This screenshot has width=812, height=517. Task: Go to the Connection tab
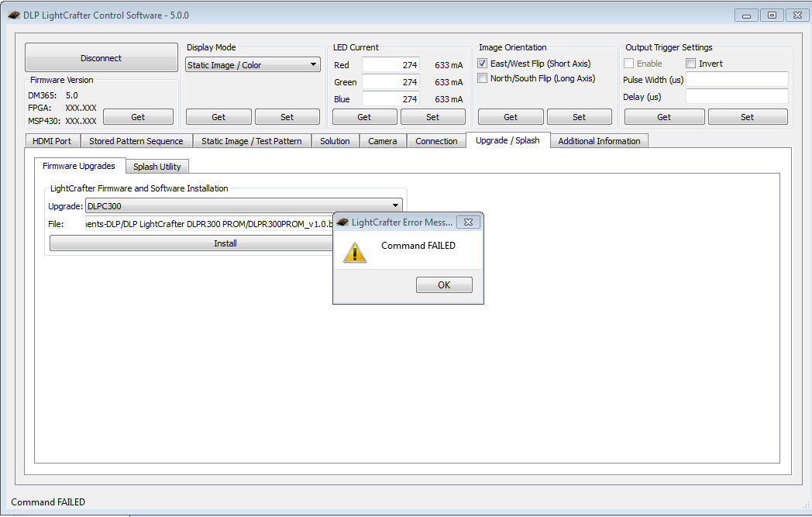point(436,141)
